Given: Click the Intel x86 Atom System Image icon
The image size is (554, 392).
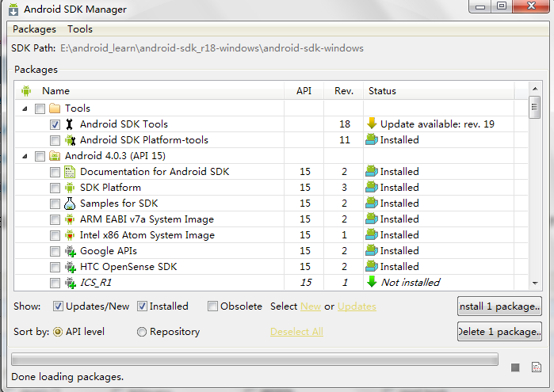Looking at the screenshot, I should (70, 235).
